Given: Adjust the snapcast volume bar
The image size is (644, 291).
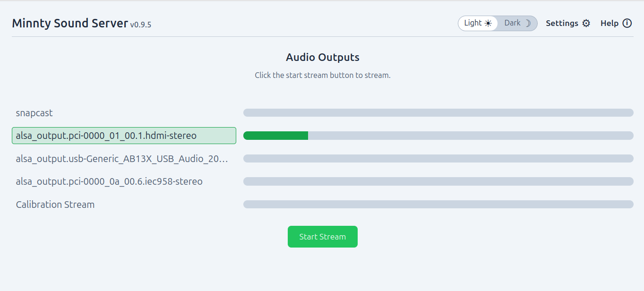Looking at the screenshot, I should pyautogui.click(x=438, y=112).
